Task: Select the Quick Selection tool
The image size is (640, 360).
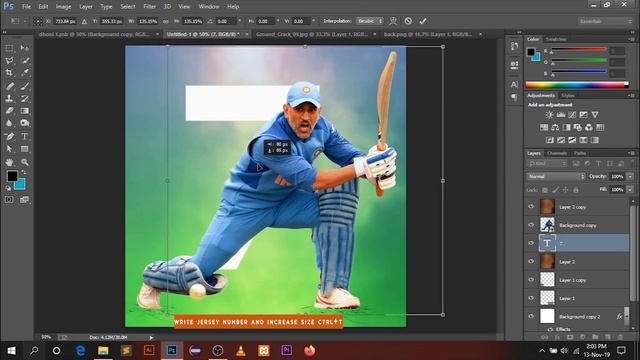Action: [x=24, y=60]
